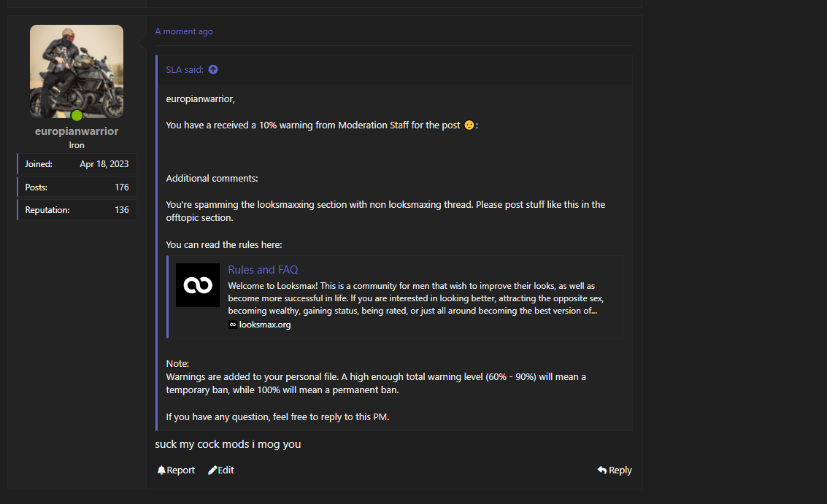The image size is (827, 504).
Task: Click the sad face emoji in the warning
Action: pyautogui.click(x=469, y=125)
